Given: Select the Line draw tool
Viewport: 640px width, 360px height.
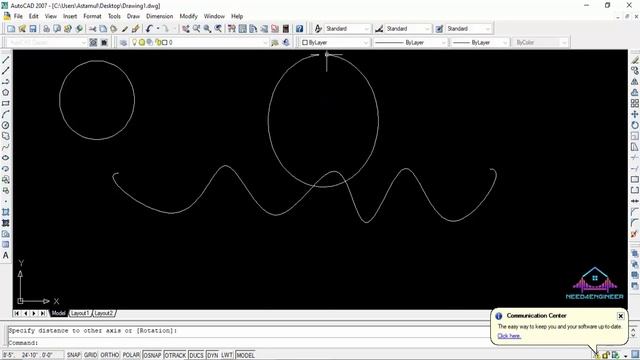Looking at the screenshot, I should (x=6, y=60).
